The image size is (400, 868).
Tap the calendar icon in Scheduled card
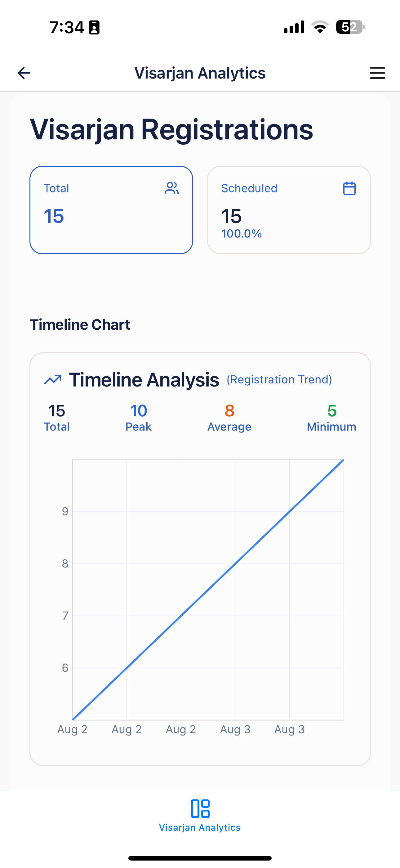349,188
